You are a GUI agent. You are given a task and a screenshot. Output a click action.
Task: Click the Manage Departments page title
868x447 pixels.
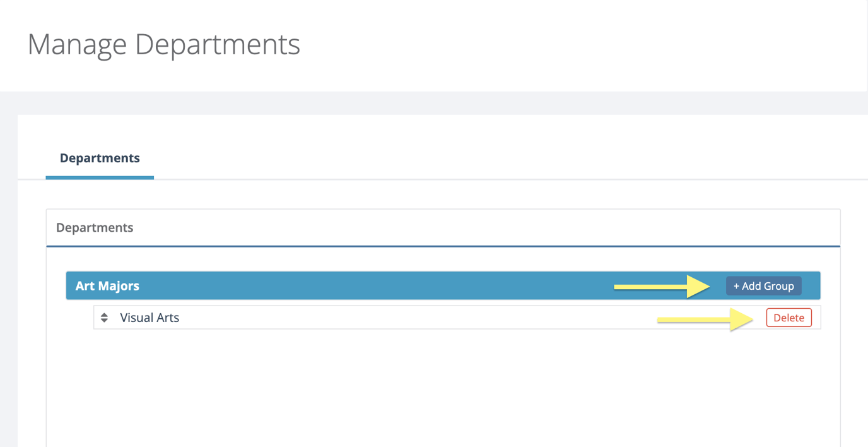pyautogui.click(x=163, y=44)
